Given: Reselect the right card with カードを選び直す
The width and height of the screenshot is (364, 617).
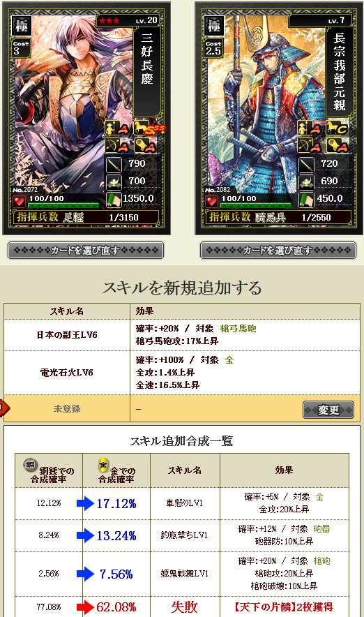Looking at the screenshot, I should coord(278,251).
